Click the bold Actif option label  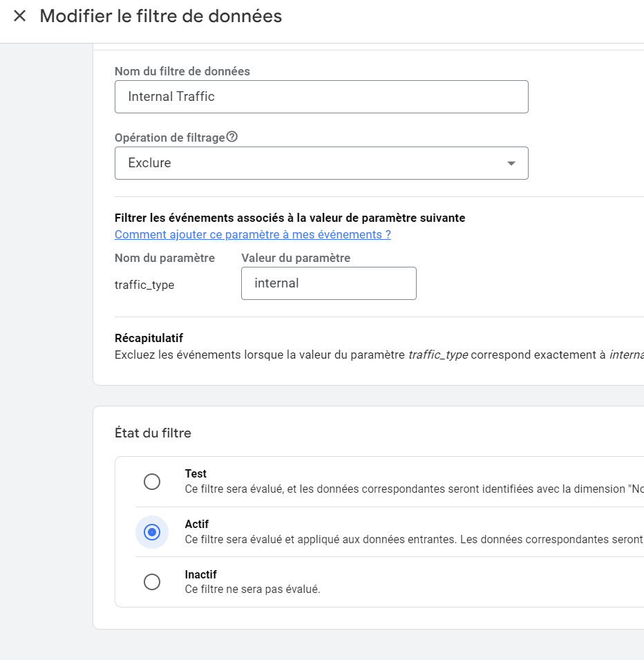[197, 525]
